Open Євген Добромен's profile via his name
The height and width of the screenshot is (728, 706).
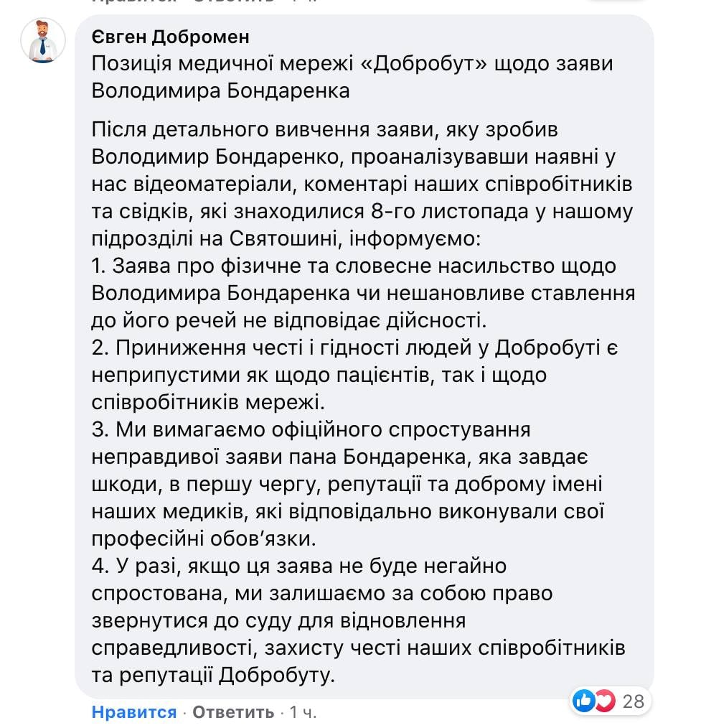click(173, 37)
